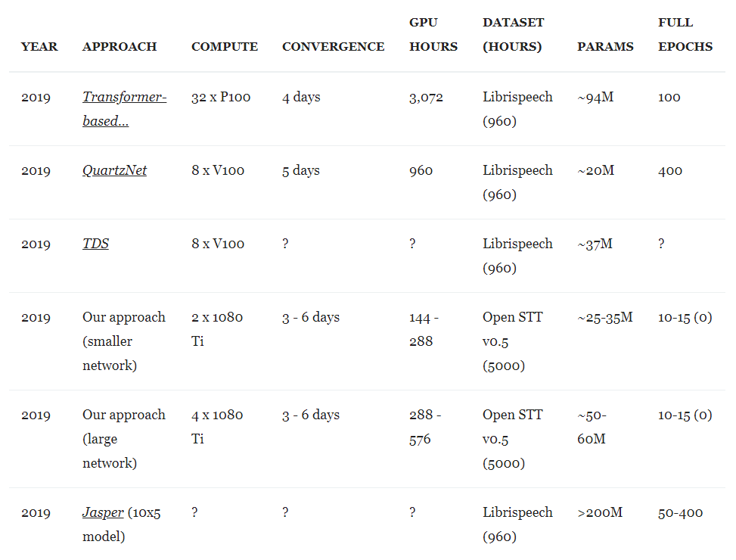Follow the Jasper model link
Viewport: 736px width, 560px height.
pyautogui.click(x=103, y=512)
